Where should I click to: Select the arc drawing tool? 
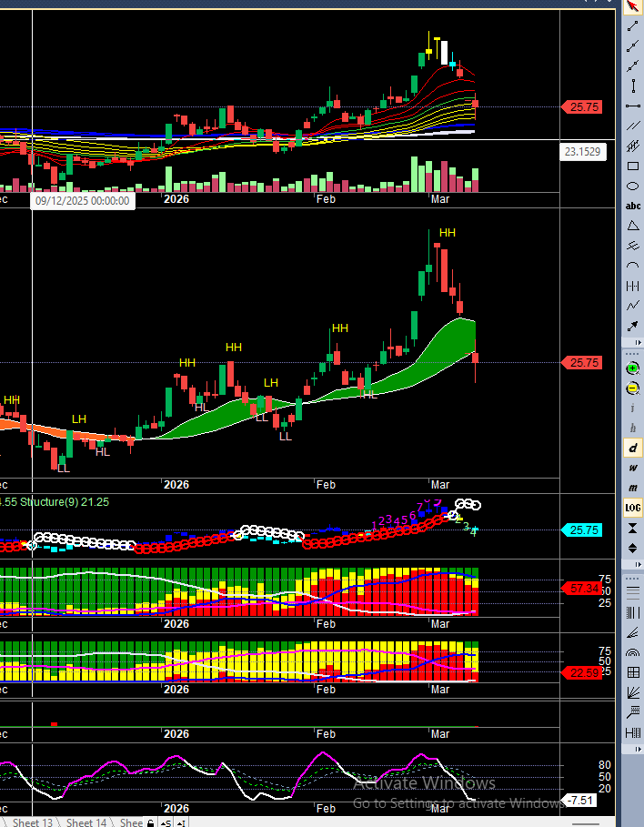coord(633,266)
